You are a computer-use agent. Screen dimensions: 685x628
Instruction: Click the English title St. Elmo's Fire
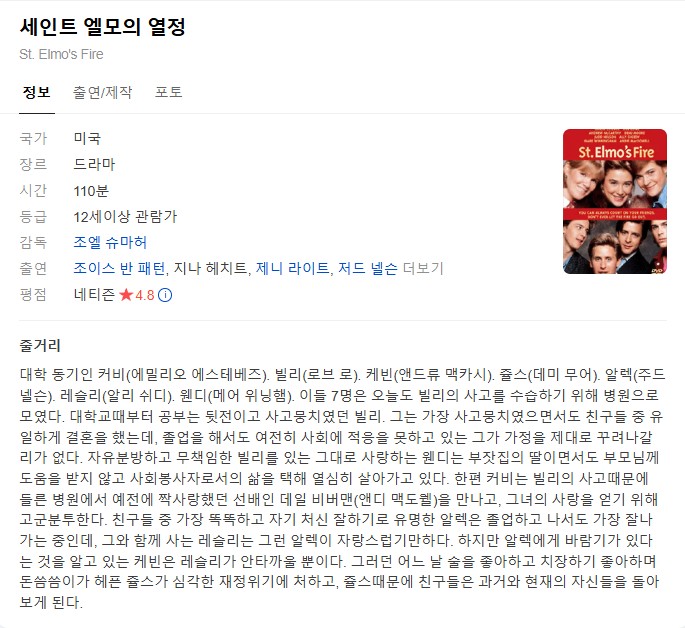pos(61,54)
